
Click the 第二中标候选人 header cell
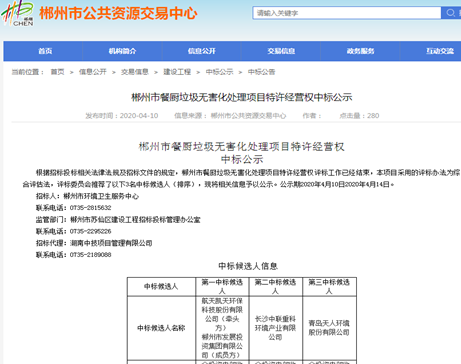click(276, 287)
